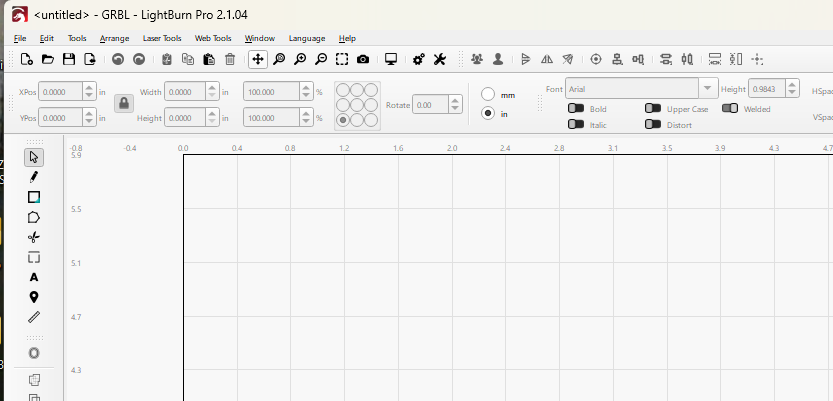Select the Measure ruler tool
This screenshot has height=401, width=833.
34,317
